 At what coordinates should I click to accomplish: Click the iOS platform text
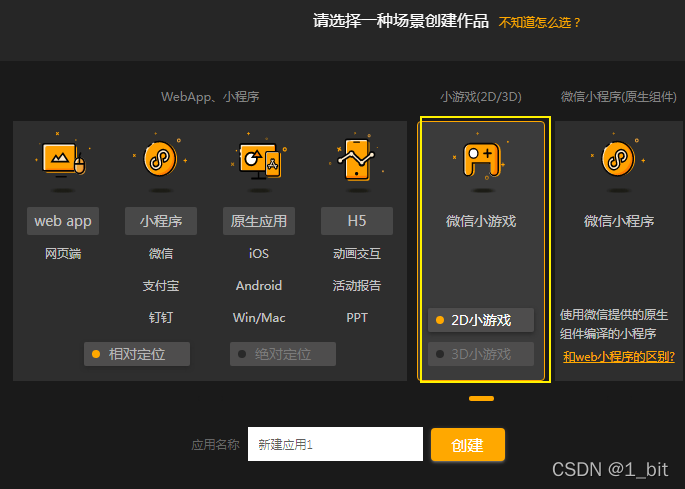point(259,253)
